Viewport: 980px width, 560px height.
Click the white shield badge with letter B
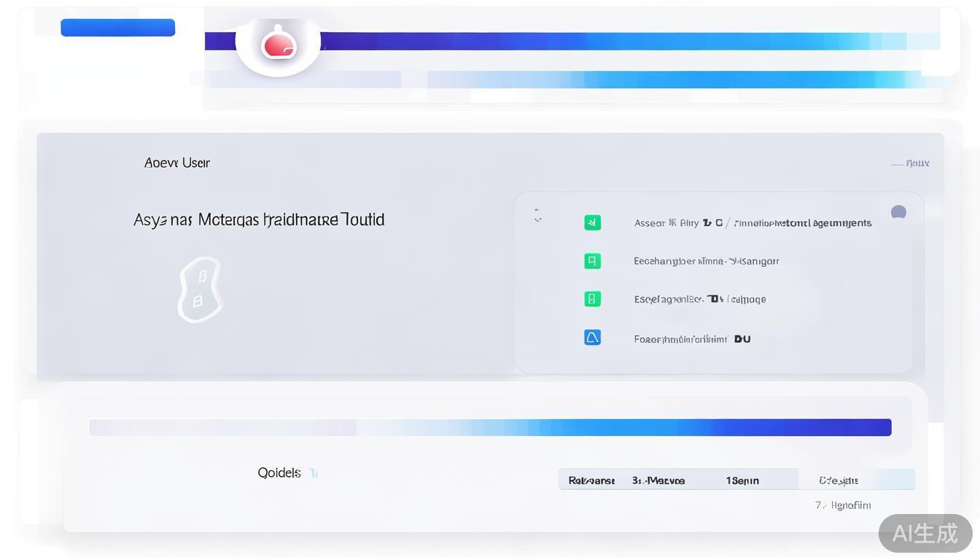click(200, 289)
